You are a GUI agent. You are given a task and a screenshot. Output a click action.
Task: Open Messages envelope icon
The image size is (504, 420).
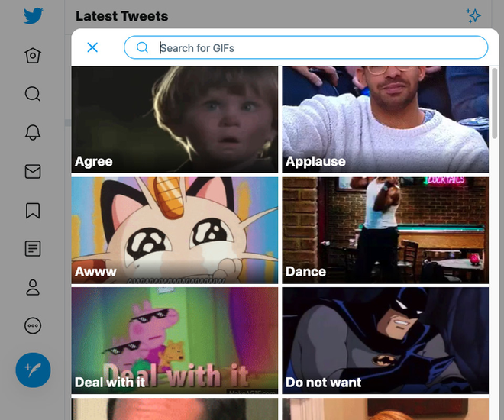33,172
